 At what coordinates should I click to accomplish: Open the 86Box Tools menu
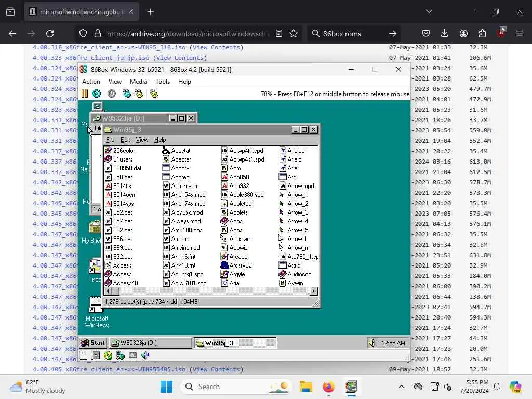tap(163, 82)
